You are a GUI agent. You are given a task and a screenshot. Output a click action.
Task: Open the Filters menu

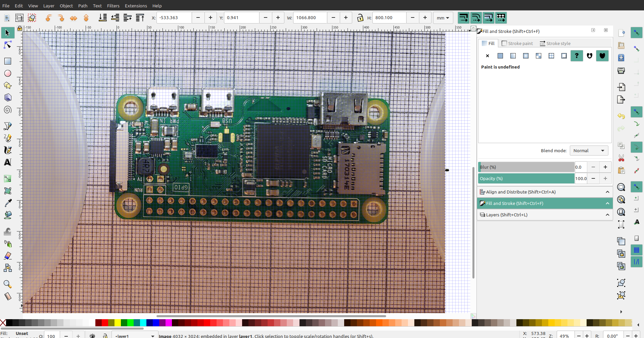point(113,6)
